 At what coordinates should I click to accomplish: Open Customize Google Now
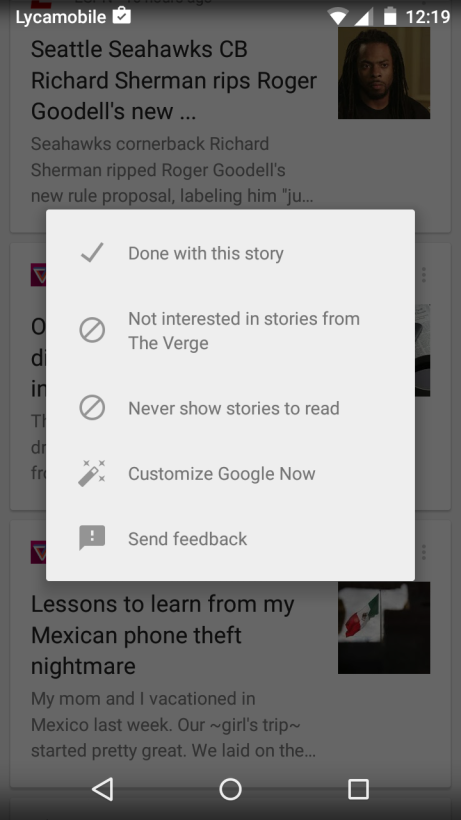pyautogui.click(x=230, y=473)
